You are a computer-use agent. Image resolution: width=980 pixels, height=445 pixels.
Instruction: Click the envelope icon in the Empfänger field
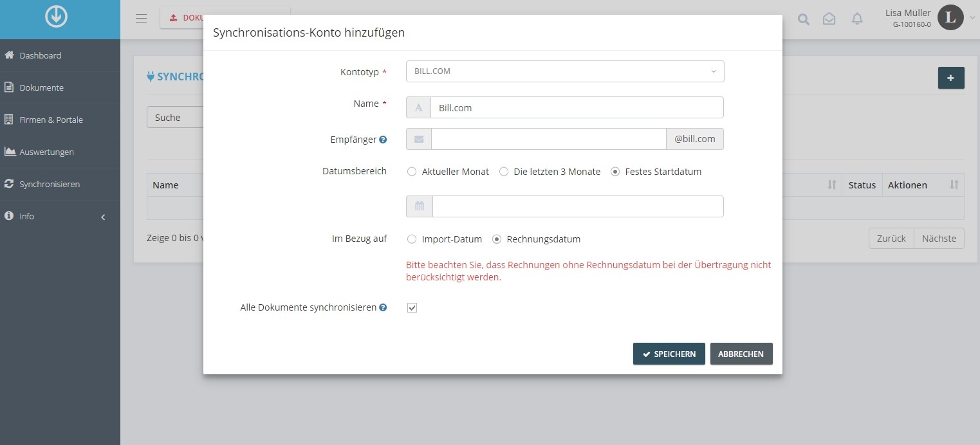pyautogui.click(x=419, y=139)
